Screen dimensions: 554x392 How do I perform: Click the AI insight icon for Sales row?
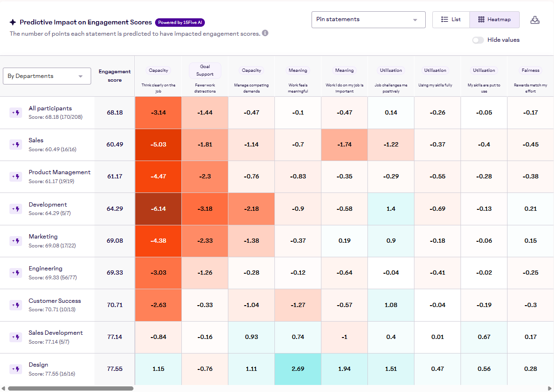[16, 145]
